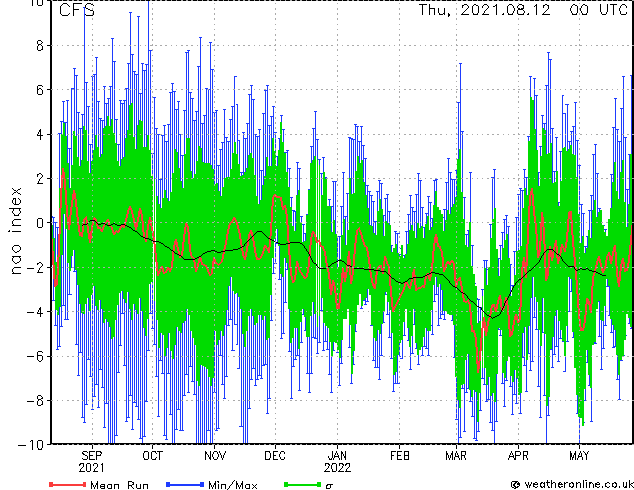Image resolution: width=634 pixels, height=490 pixels.
Task: Click the y-axis value 2
Action: 40,179
